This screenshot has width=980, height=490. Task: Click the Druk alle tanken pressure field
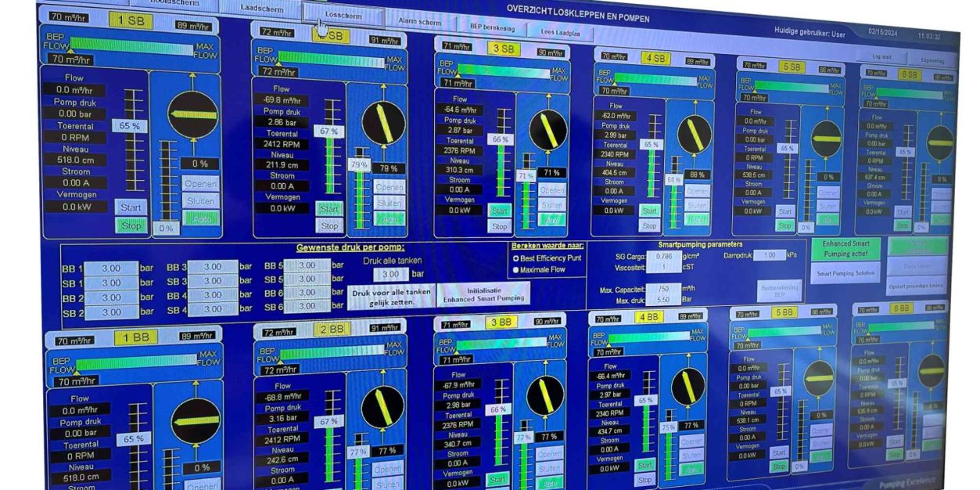[x=390, y=275]
